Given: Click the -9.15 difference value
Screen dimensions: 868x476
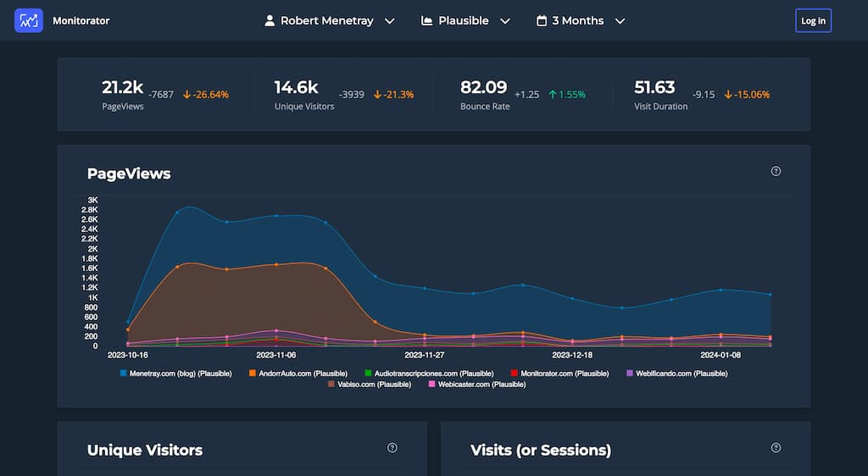Looking at the screenshot, I should 704,95.
